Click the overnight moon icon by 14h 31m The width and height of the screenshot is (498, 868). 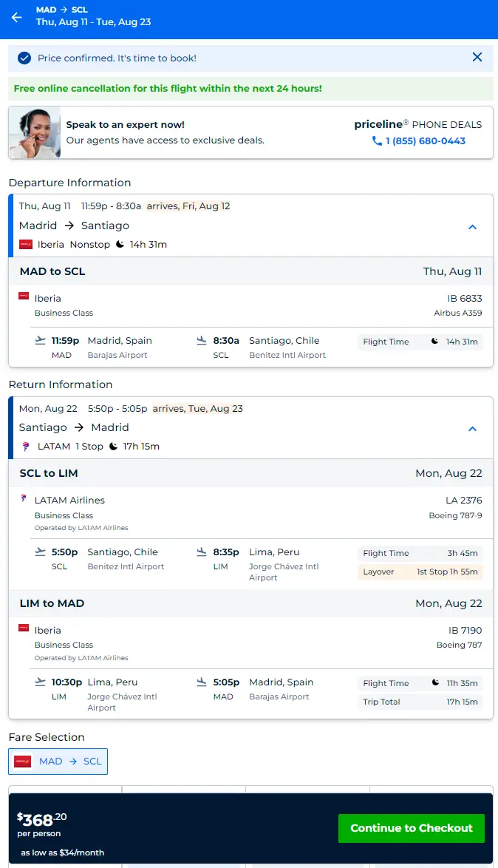(120, 245)
